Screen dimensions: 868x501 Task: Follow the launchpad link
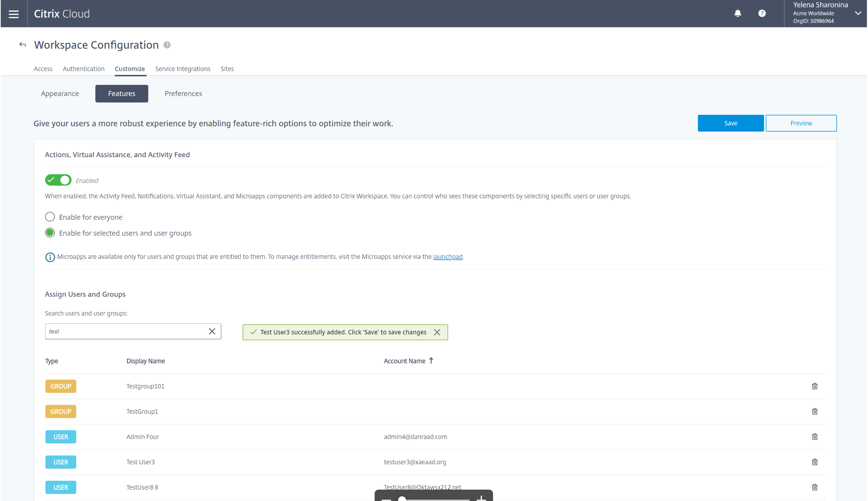[447, 257]
